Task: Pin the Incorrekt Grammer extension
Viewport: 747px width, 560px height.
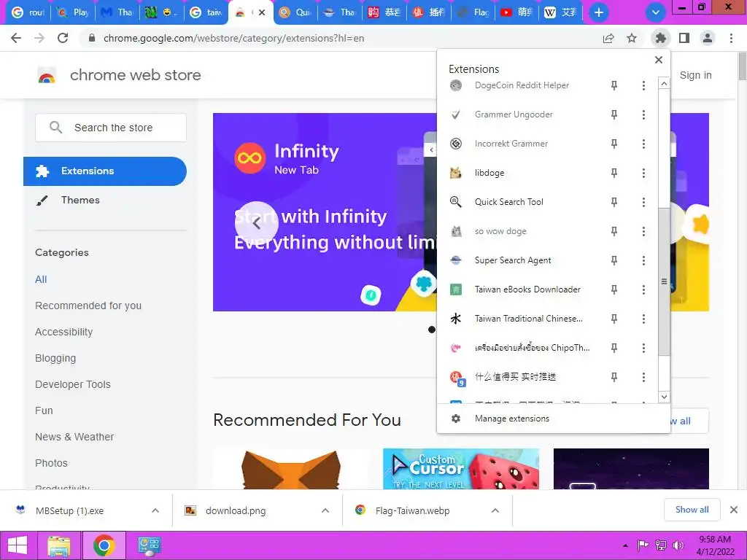Action: click(x=614, y=144)
